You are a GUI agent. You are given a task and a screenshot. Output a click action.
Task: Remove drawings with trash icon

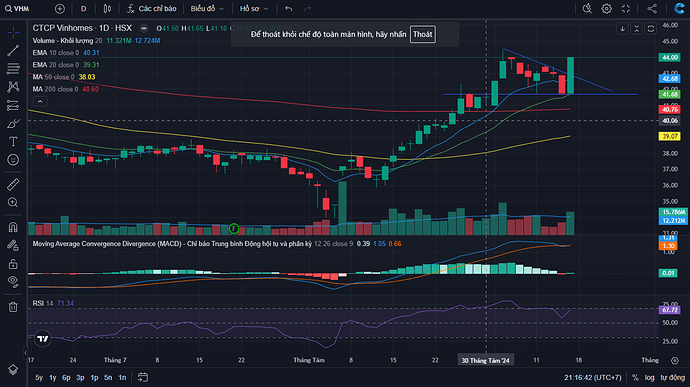pyautogui.click(x=13, y=307)
